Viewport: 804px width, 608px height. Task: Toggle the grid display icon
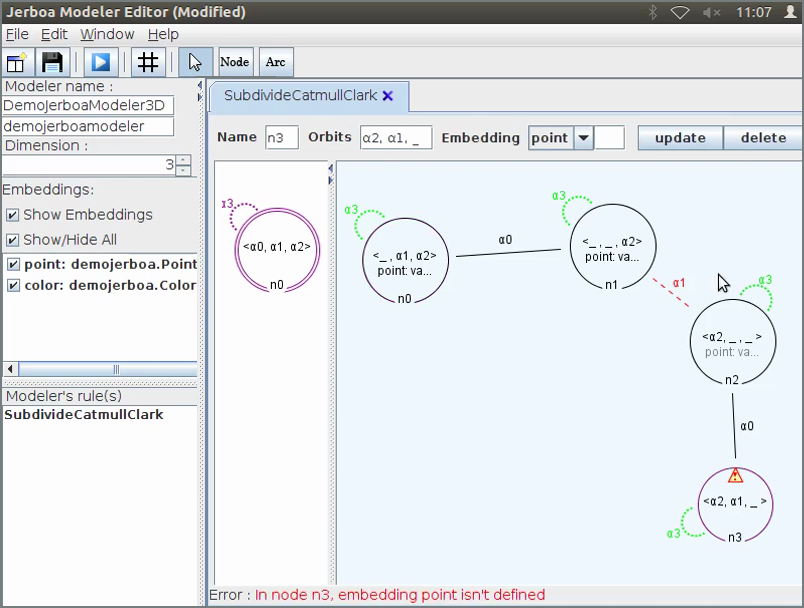148,62
